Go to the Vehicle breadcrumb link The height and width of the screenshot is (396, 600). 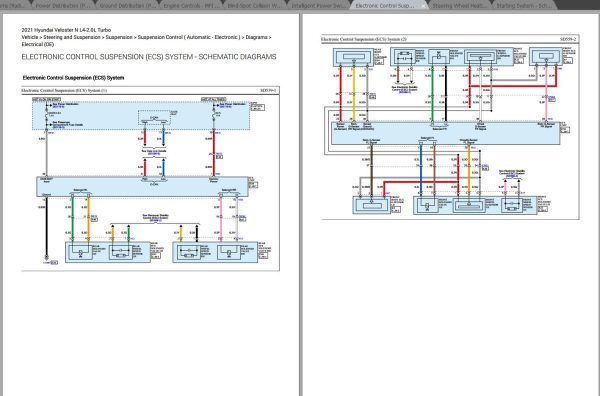(29, 37)
